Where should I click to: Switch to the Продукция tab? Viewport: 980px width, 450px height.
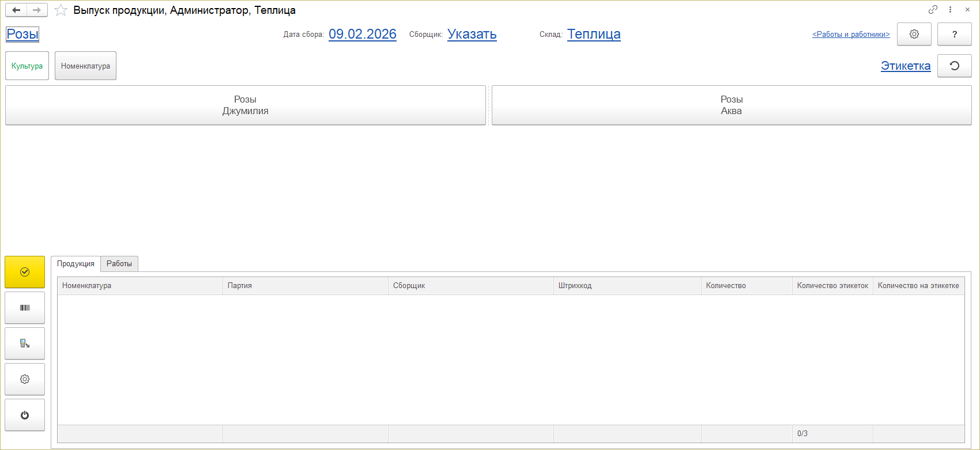coord(76,264)
